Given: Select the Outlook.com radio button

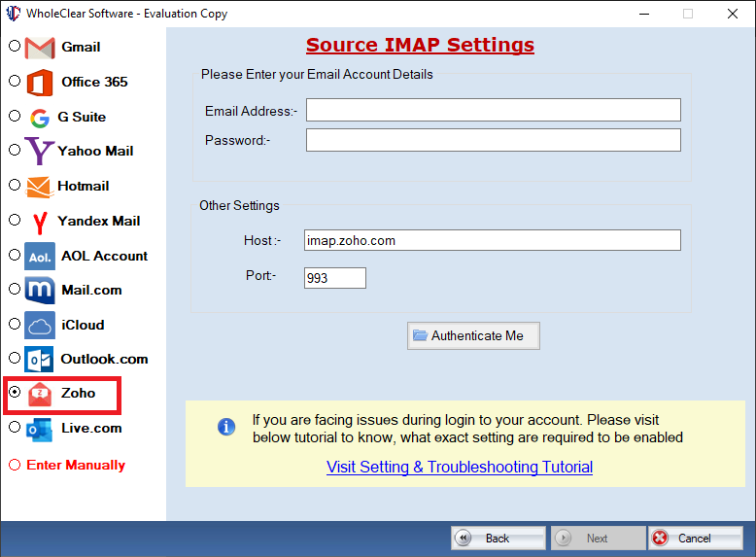Looking at the screenshot, I should (x=15, y=358).
